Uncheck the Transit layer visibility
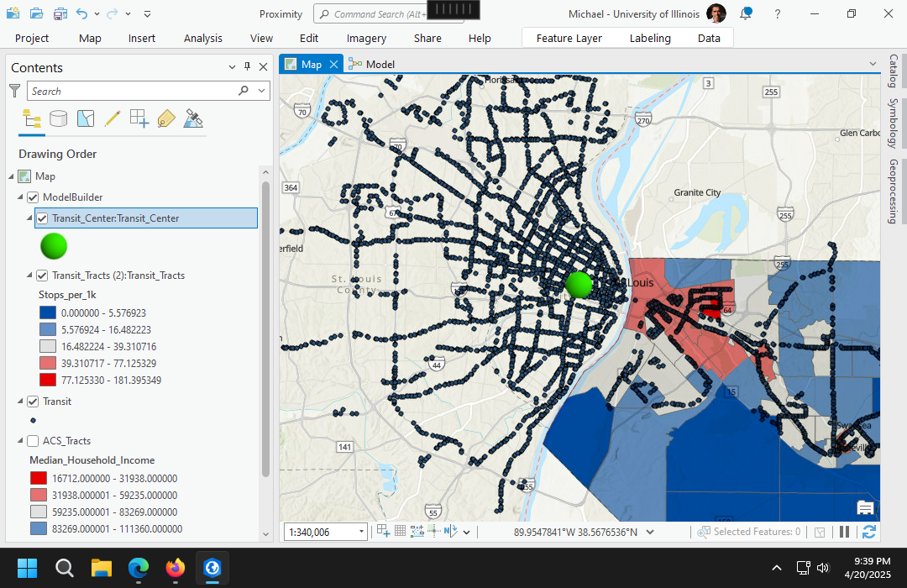 click(x=34, y=402)
